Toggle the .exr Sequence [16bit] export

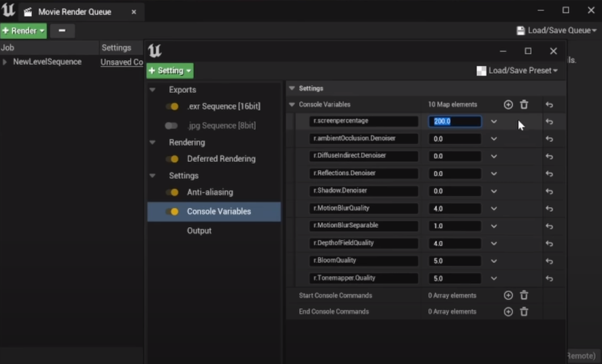point(172,106)
